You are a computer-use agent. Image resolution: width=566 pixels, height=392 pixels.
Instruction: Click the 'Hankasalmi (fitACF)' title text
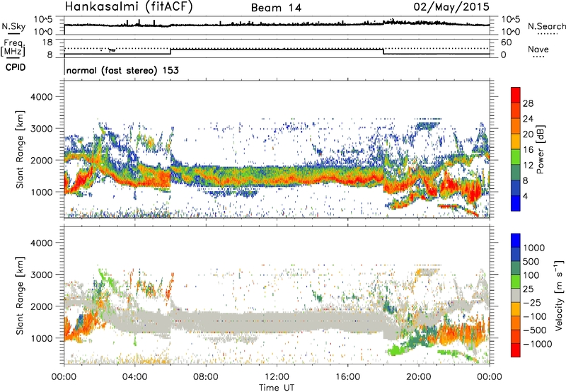[x=129, y=7]
